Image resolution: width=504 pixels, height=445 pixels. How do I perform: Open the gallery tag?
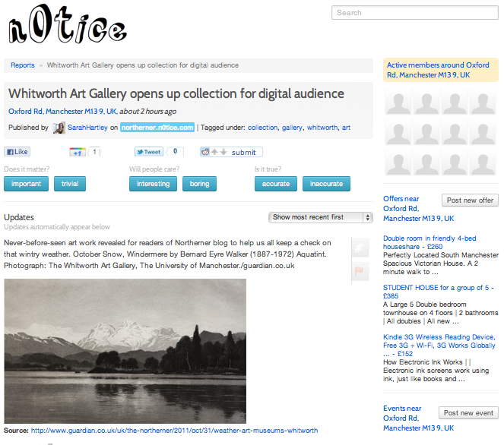tap(292, 128)
